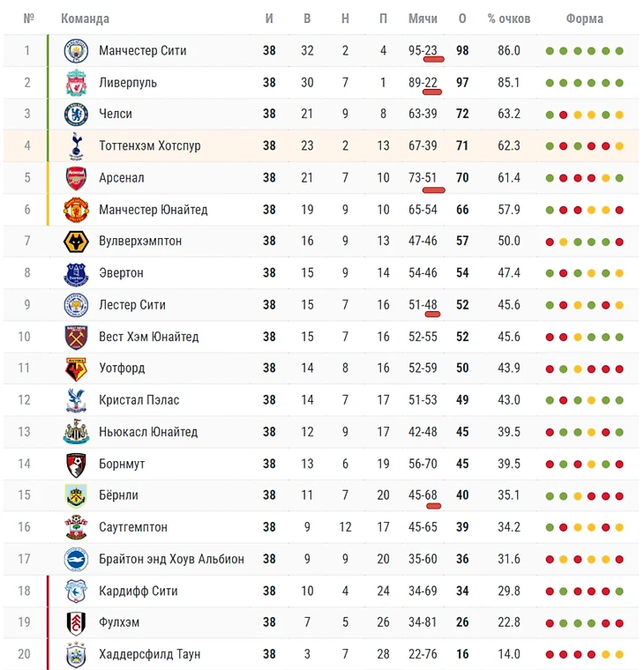Click the Newcastle United crest

(x=76, y=432)
